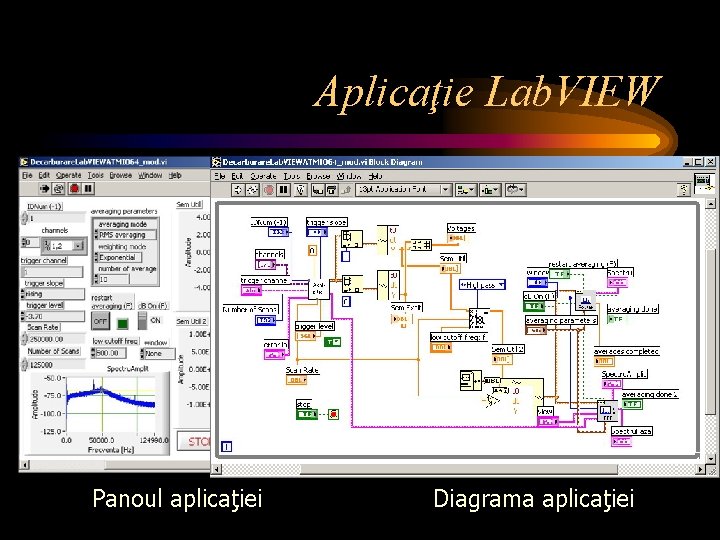720x540 pixels.
Task: Toggle the dB On (F) vertical switch
Action: coord(142,321)
